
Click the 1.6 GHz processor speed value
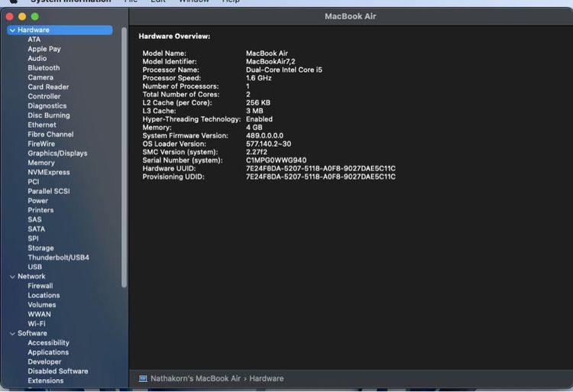coord(259,79)
